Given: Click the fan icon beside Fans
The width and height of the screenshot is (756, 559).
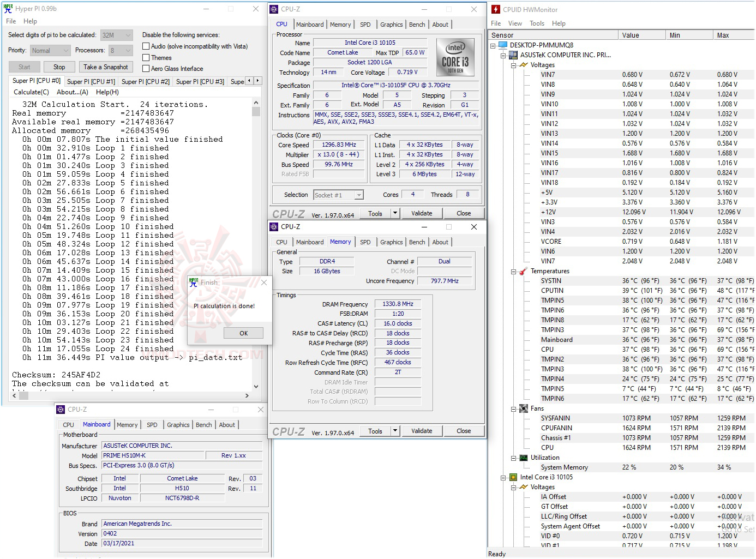Looking at the screenshot, I should coord(524,408).
